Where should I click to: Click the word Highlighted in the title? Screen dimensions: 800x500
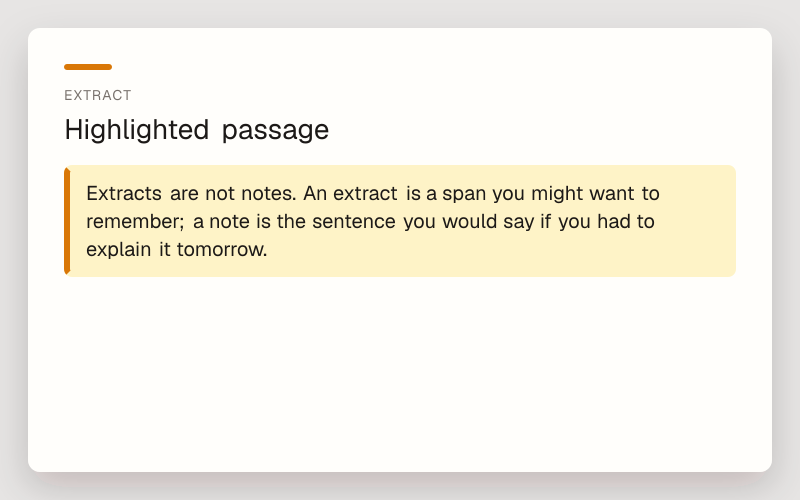137,130
